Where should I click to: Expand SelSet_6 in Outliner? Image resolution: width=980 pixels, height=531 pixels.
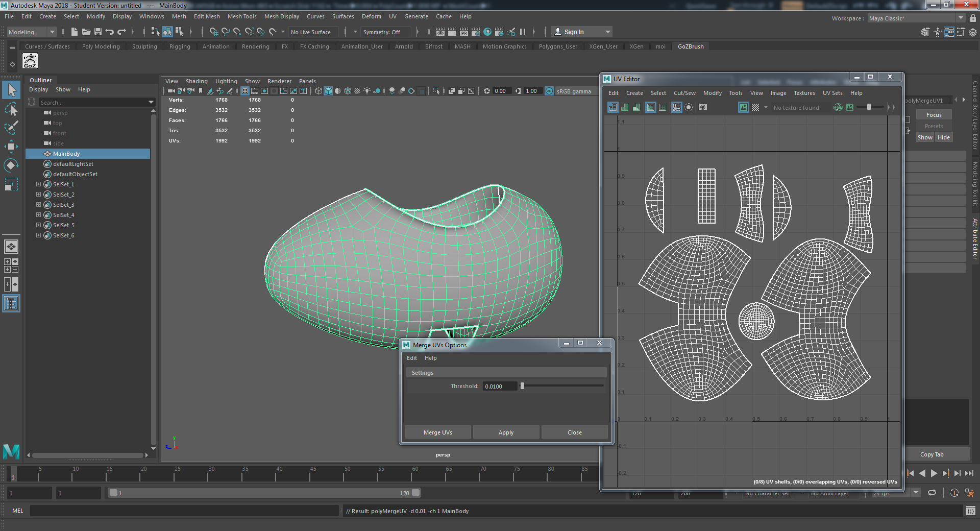(38, 235)
